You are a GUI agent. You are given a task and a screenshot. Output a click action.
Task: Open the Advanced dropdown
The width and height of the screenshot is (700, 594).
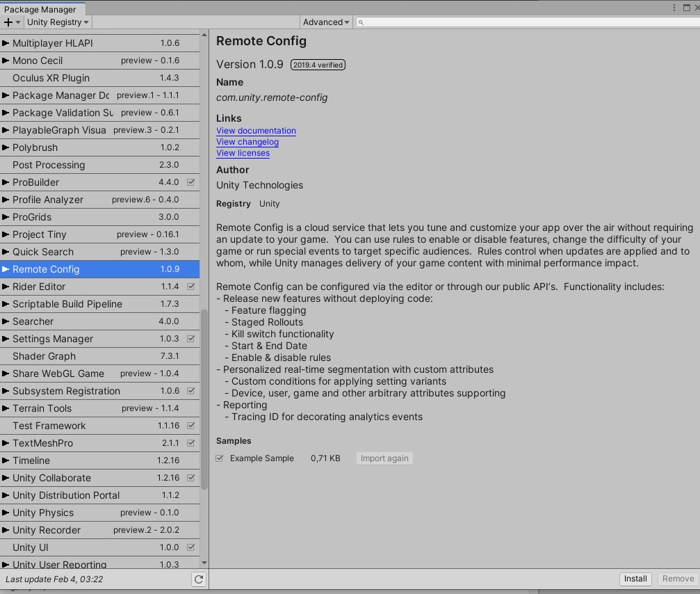point(326,22)
